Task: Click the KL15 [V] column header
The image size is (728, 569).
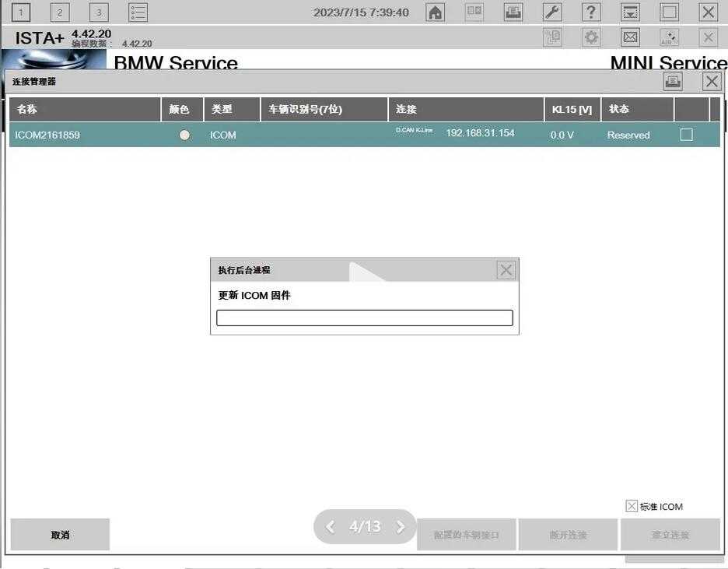Action: pyautogui.click(x=572, y=110)
